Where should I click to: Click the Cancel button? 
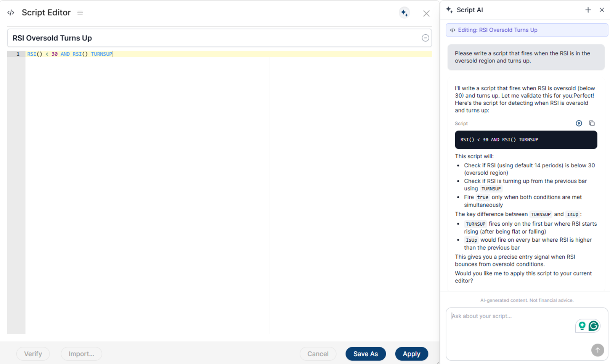(x=318, y=354)
